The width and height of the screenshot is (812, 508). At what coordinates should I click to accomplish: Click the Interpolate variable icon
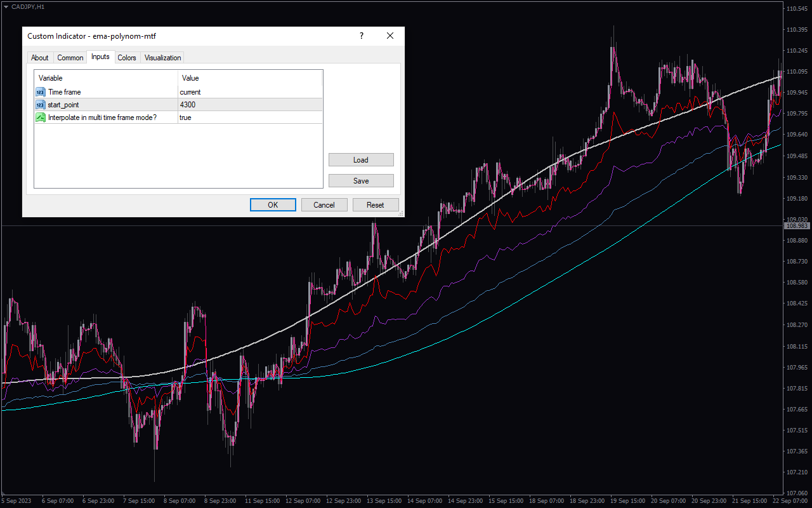click(x=41, y=117)
